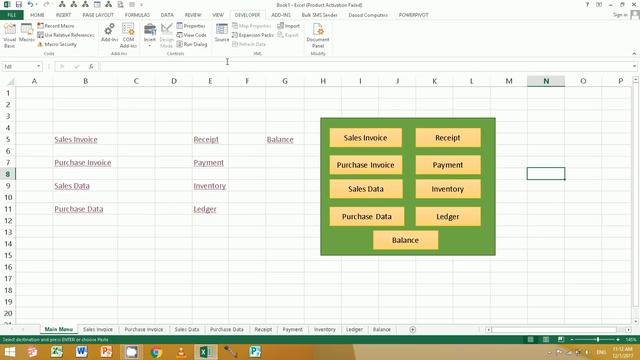Expand the Name Box dropdown
Viewport: 640px width, 360px height.
tap(38, 66)
